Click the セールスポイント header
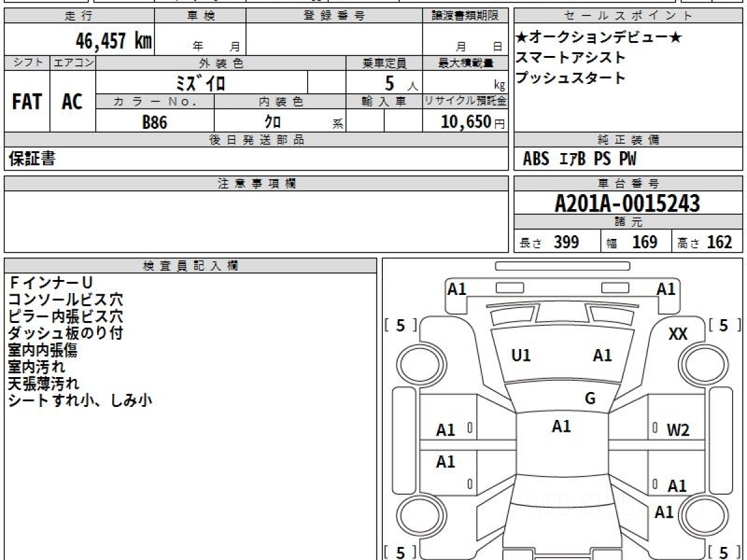Viewport: 747px width, 560px height. [629, 16]
